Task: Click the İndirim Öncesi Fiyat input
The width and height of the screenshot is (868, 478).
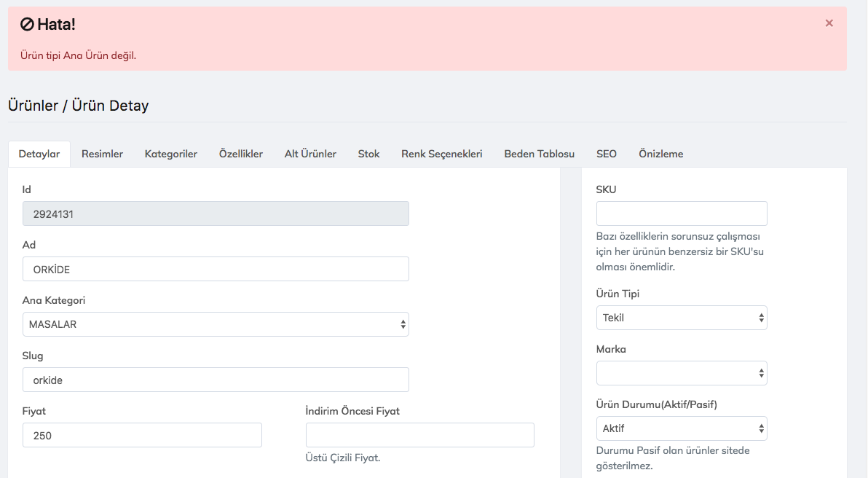Action: (419, 435)
